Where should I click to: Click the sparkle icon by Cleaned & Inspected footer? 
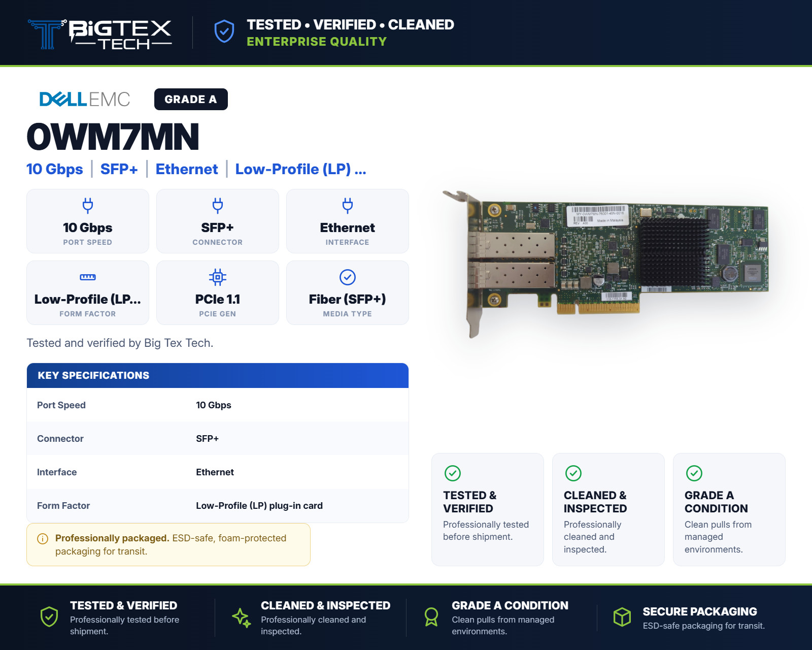(242, 617)
